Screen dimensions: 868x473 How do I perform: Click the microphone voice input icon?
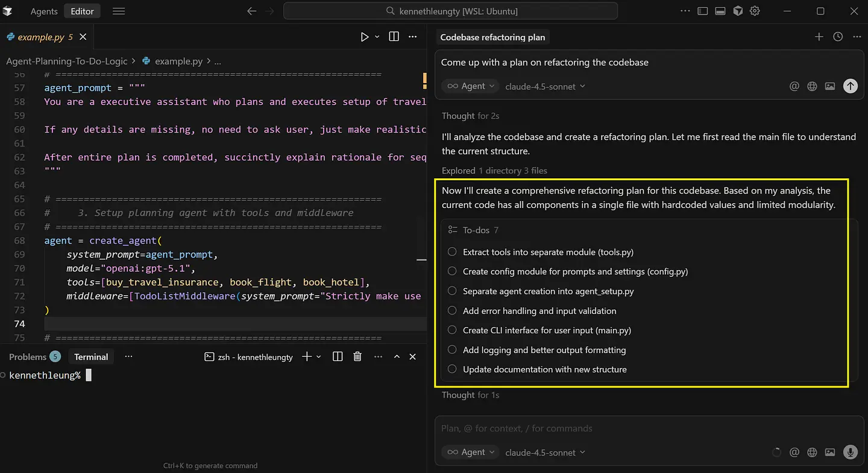coord(850,453)
